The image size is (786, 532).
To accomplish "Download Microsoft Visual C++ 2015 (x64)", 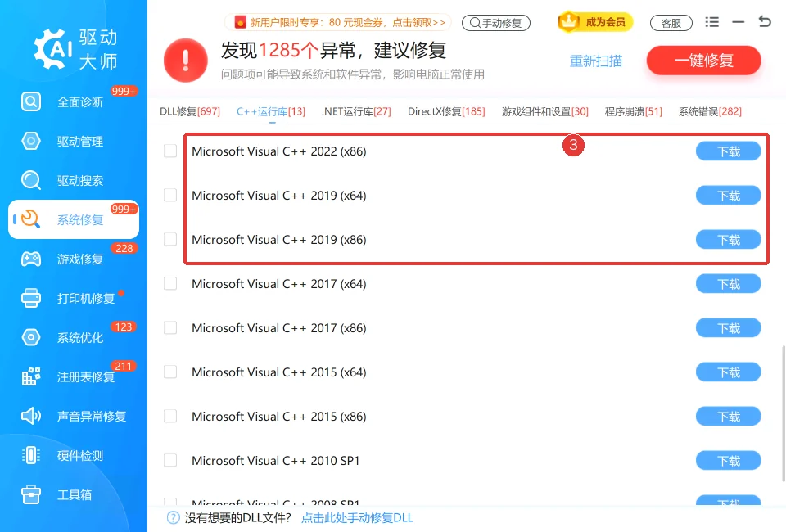I will coord(729,372).
